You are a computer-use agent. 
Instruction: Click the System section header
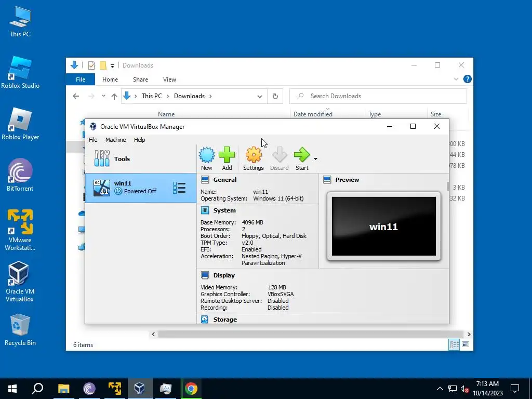tap(224, 210)
